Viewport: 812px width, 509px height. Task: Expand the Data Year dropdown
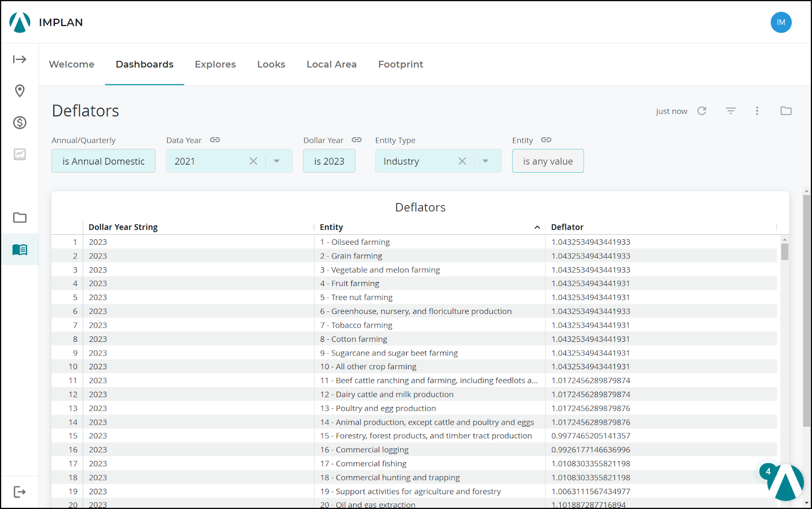coord(277,161)
